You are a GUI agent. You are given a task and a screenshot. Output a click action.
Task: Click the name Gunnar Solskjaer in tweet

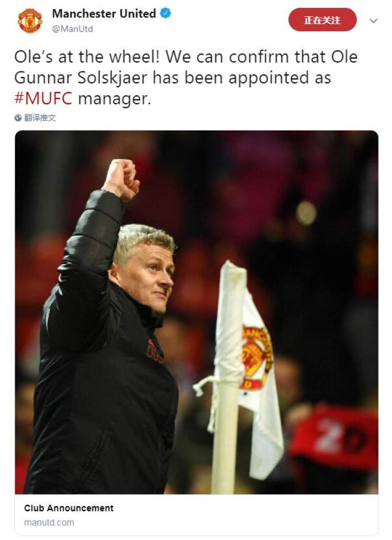coord(81,77)
